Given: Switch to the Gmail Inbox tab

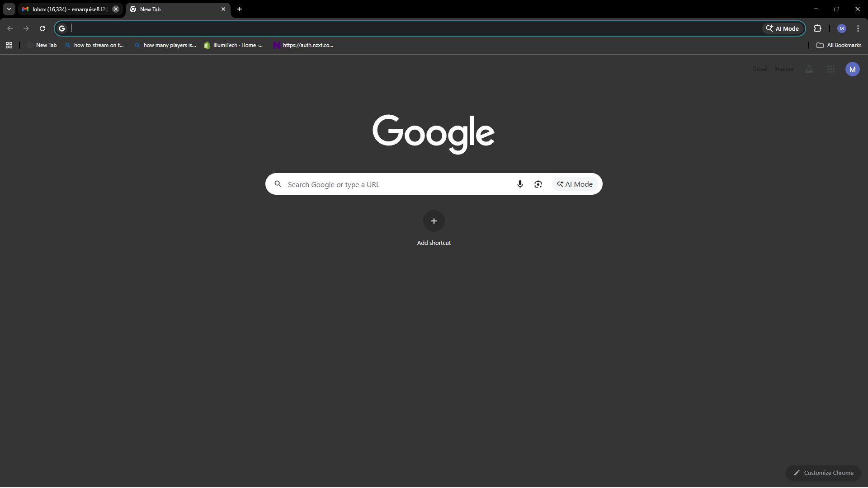Looking at the screenshot, I should click(70, 9).
